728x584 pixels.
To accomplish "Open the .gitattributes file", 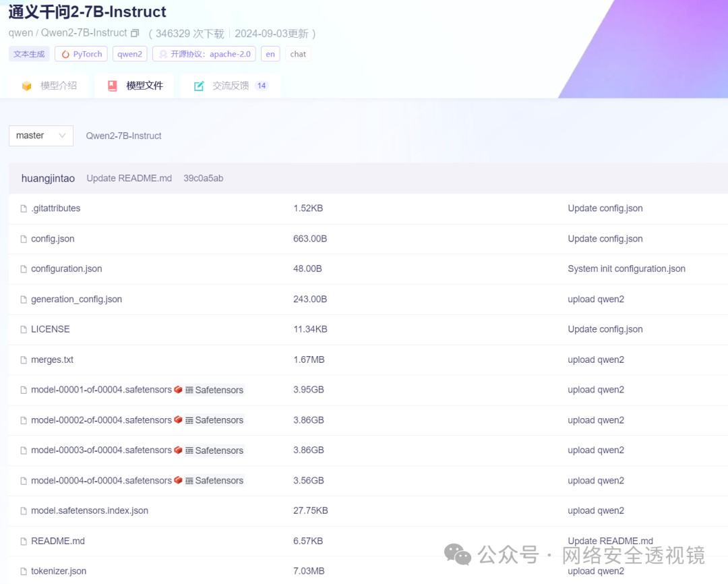I will coord(56,208).
